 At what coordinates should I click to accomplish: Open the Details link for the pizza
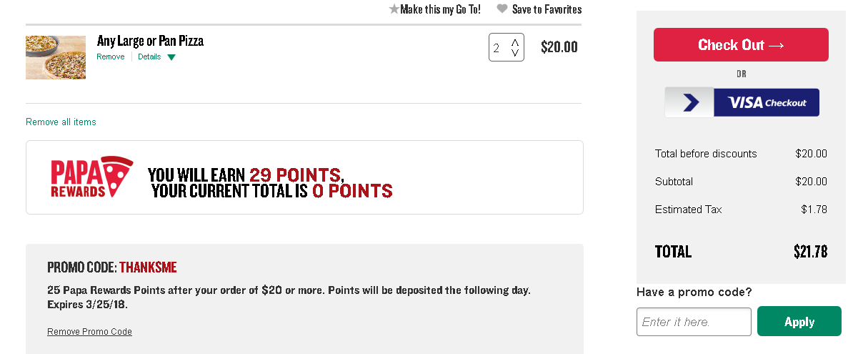(x=149, y=57)
